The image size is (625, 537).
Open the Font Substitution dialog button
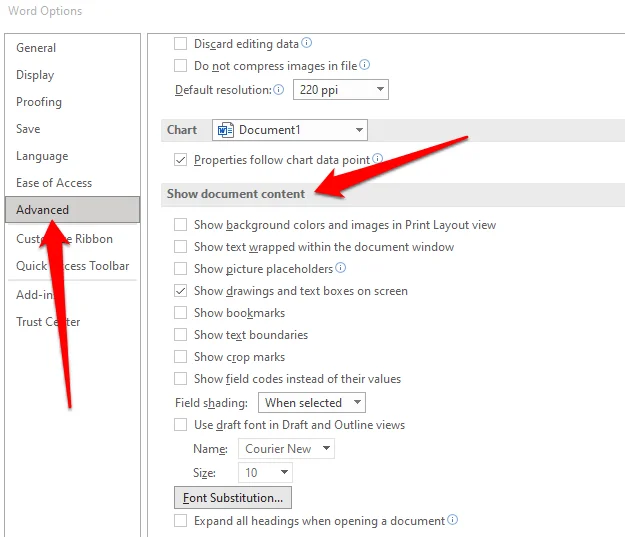coord(233,498)
